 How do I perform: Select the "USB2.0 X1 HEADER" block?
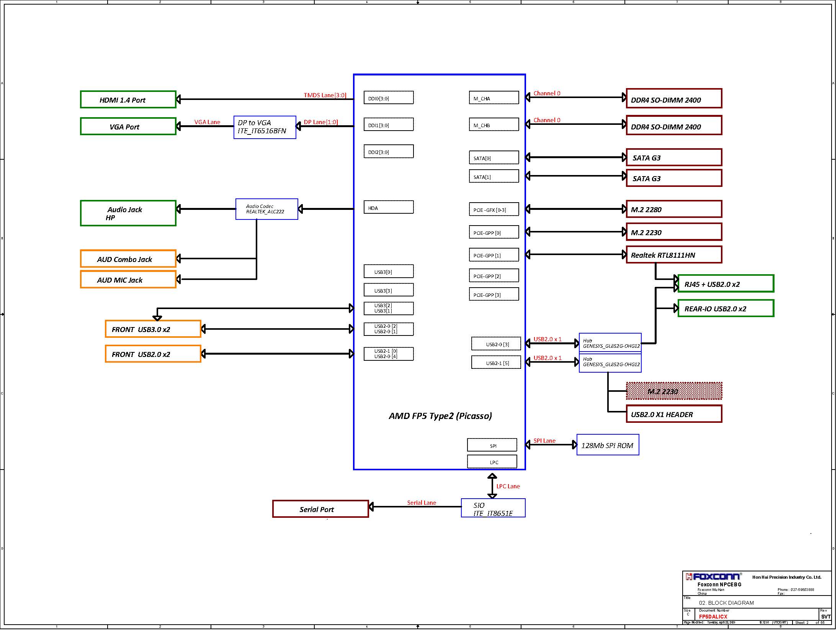tap(674, 414)
